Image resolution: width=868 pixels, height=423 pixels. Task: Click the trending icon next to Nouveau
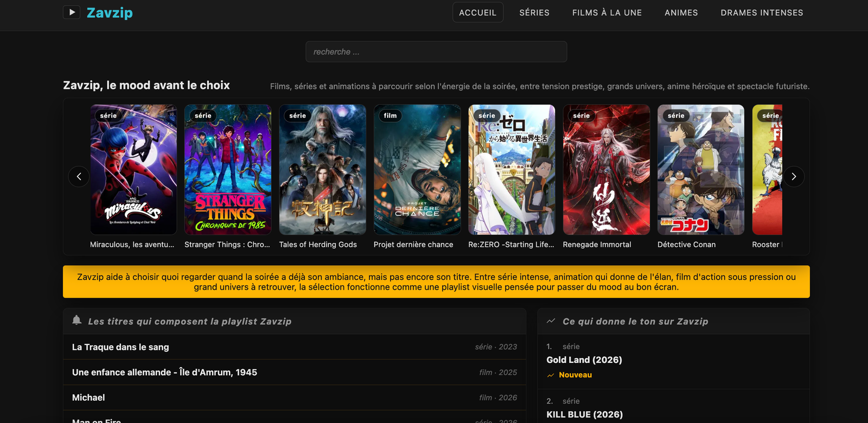(551, 375)
